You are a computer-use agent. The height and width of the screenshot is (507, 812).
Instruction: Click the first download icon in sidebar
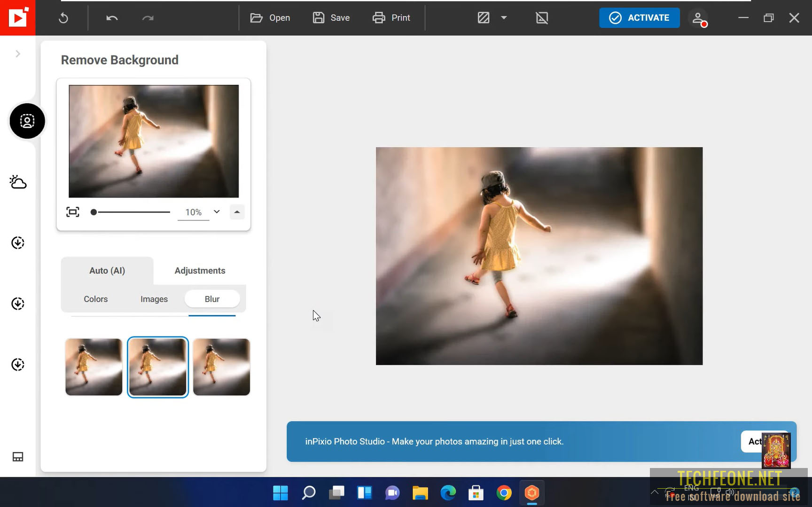tap(17, 242)
